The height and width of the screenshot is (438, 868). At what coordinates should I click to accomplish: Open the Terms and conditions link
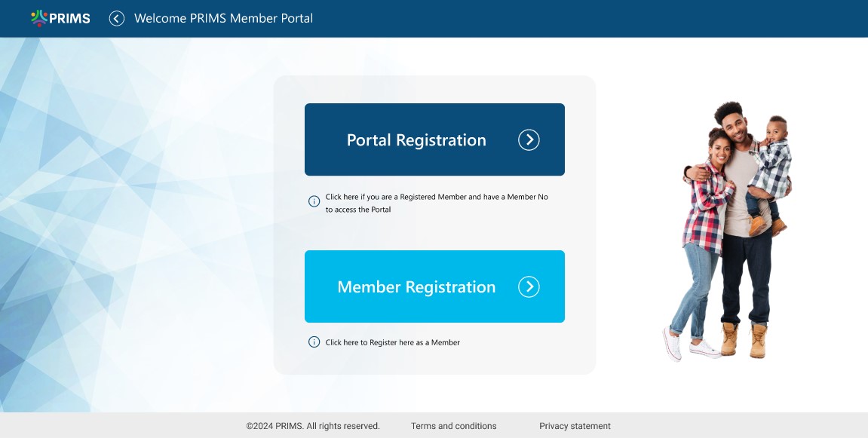[x=453, y=426]
